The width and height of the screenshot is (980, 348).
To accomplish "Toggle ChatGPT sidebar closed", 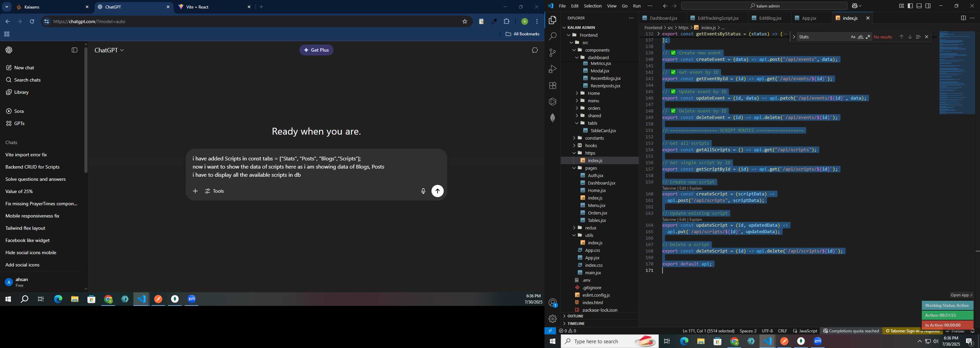I will point(75,50).
